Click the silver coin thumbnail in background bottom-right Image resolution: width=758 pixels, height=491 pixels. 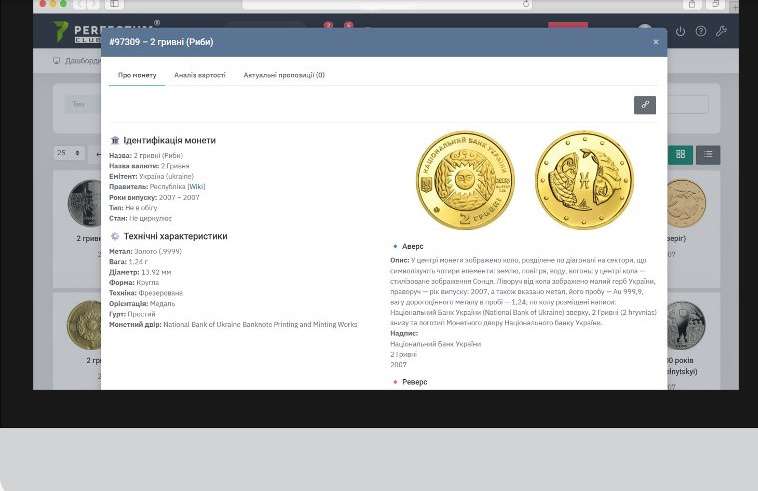click(x=686, y=325)
